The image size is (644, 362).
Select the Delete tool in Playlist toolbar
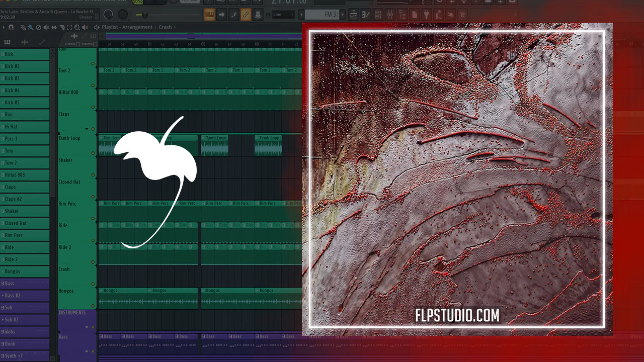[x=38, y=27]
